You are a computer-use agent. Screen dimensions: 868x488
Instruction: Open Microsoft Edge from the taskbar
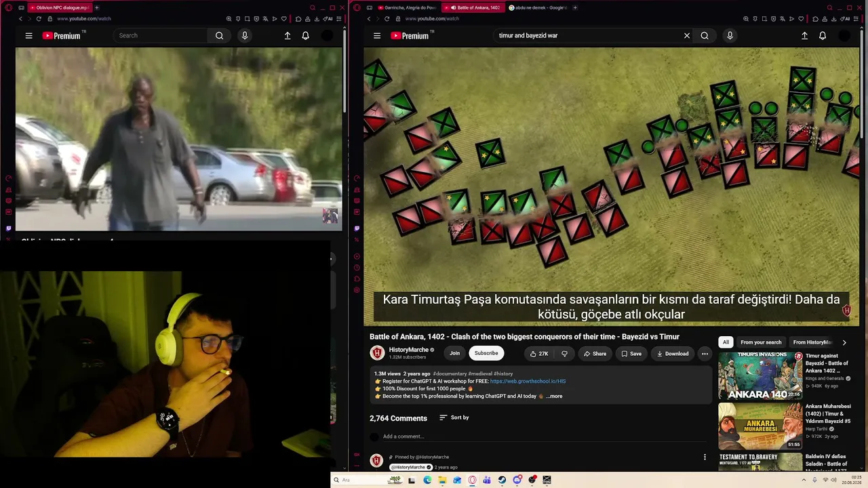click(427, 480)
